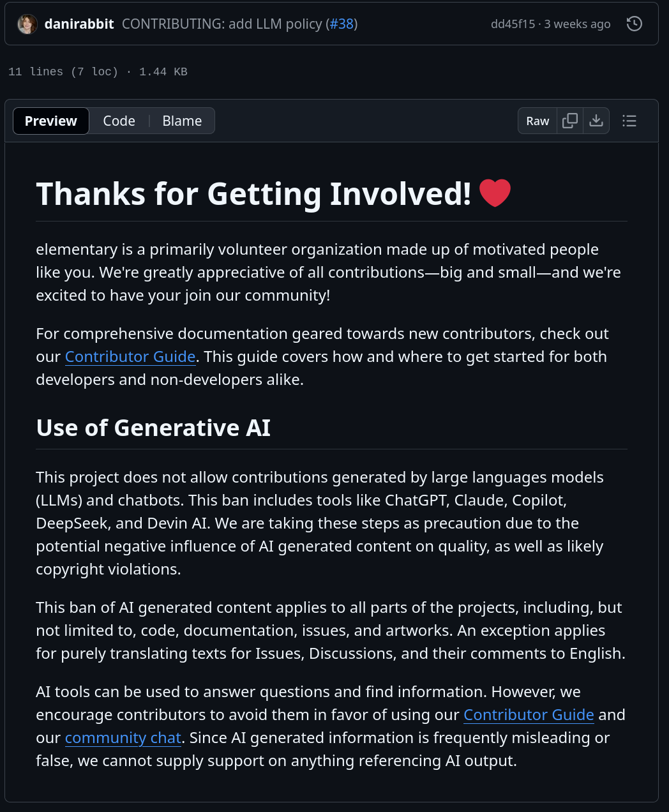This screenshot has height=812, width=669.
Task: Click the "Thanks for Getting Involved!" heading
Action: (x=253, y=194)
